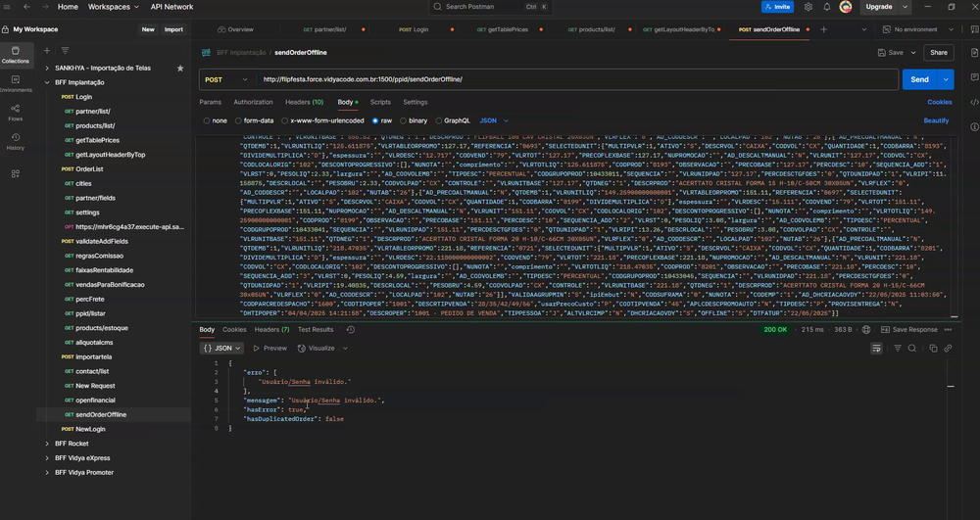980x520 pixels.
Task: Open the Save options dropdown arrow
Action: tap(913, 53)
